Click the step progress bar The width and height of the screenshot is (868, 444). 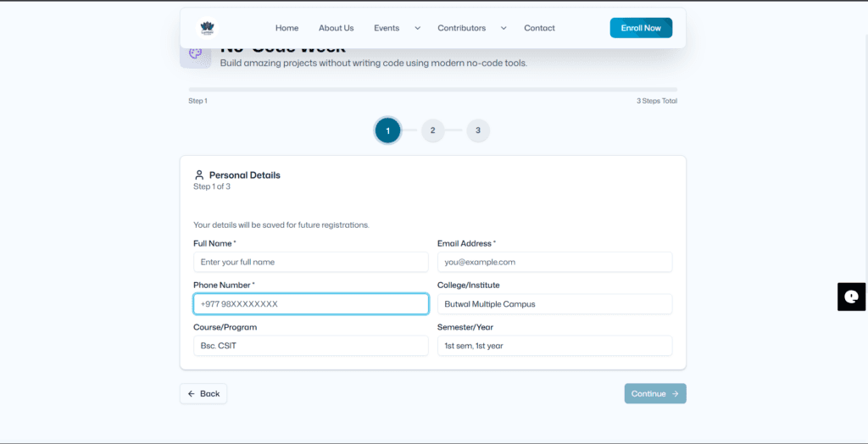click(432, 89)
